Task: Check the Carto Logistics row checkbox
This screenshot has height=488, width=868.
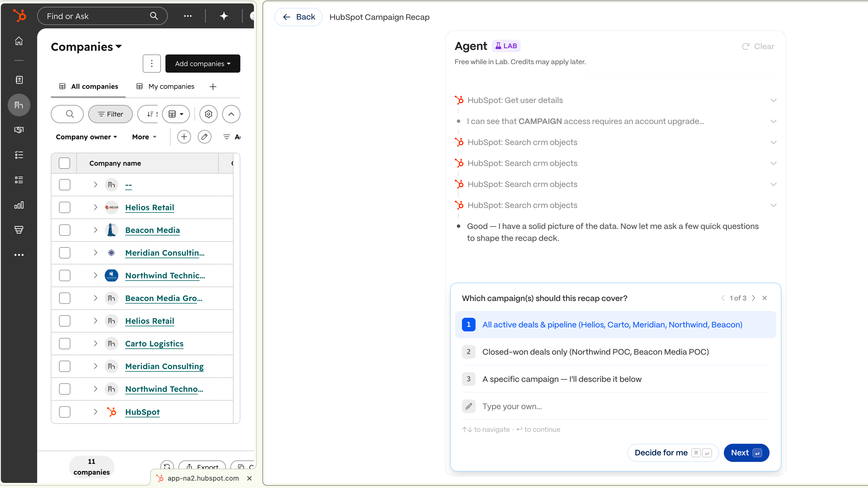Action: pos(64,344)
